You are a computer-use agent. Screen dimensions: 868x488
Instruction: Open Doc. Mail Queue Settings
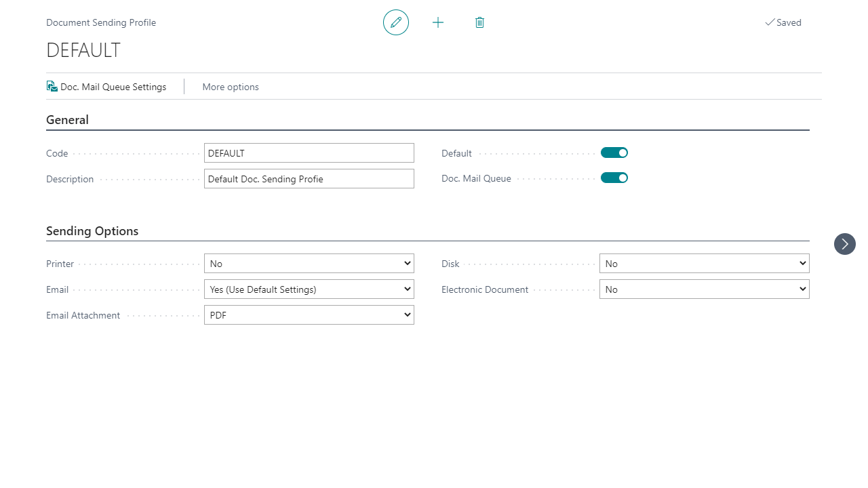click(106, 87)
